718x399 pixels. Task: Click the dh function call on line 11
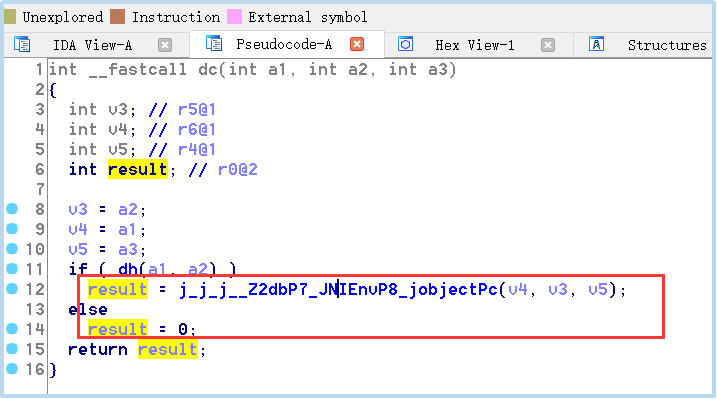[x=128, y=269]
